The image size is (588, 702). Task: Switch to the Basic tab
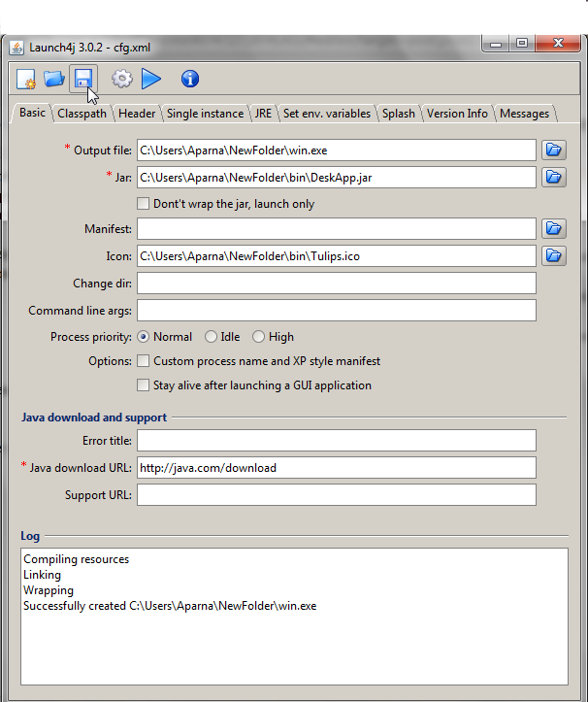pyautogui.click(x=32, y=113)
